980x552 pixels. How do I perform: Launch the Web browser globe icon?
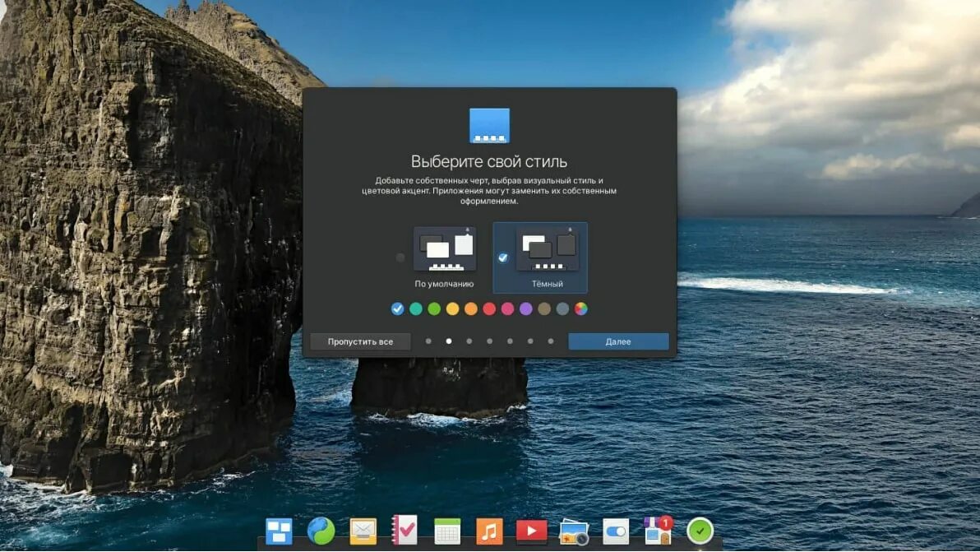click(321, 531)
